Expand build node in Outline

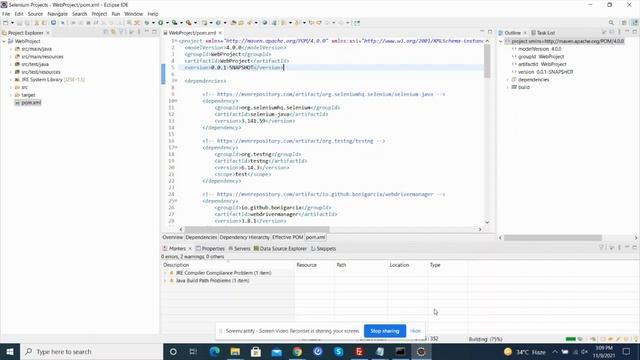pos(508,87)
